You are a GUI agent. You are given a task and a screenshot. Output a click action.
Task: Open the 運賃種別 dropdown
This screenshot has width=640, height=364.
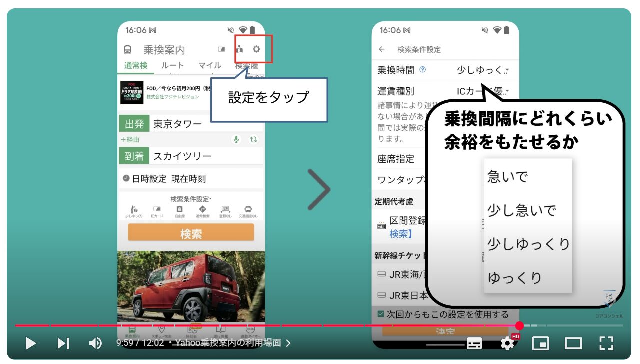coord(482,91)
